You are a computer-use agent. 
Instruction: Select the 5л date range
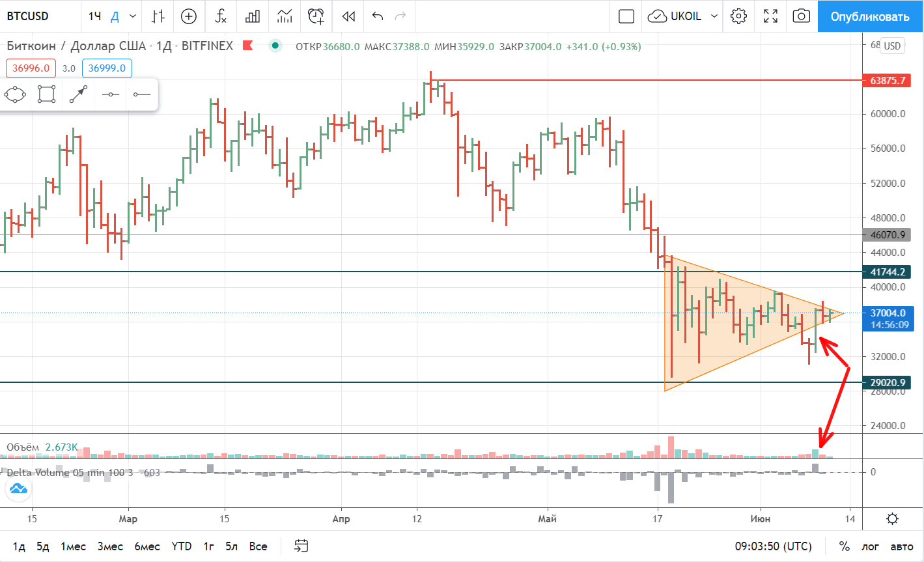point(231,546)
